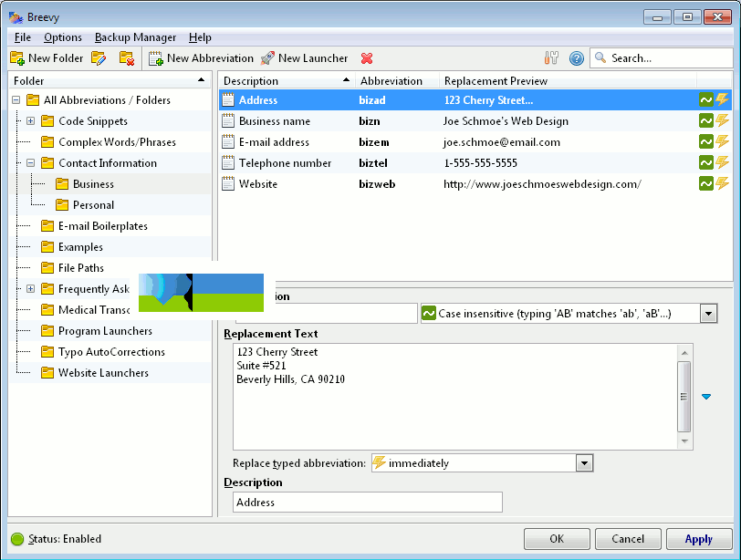Click the delete folder icon in toolbar

(x=127, y=58)
